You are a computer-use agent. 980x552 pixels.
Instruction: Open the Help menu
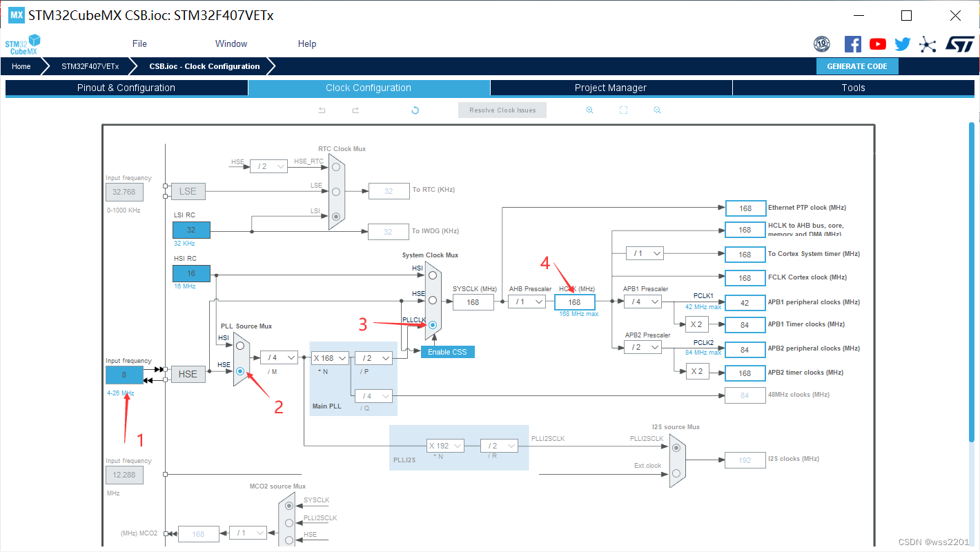tap(307, 43)
